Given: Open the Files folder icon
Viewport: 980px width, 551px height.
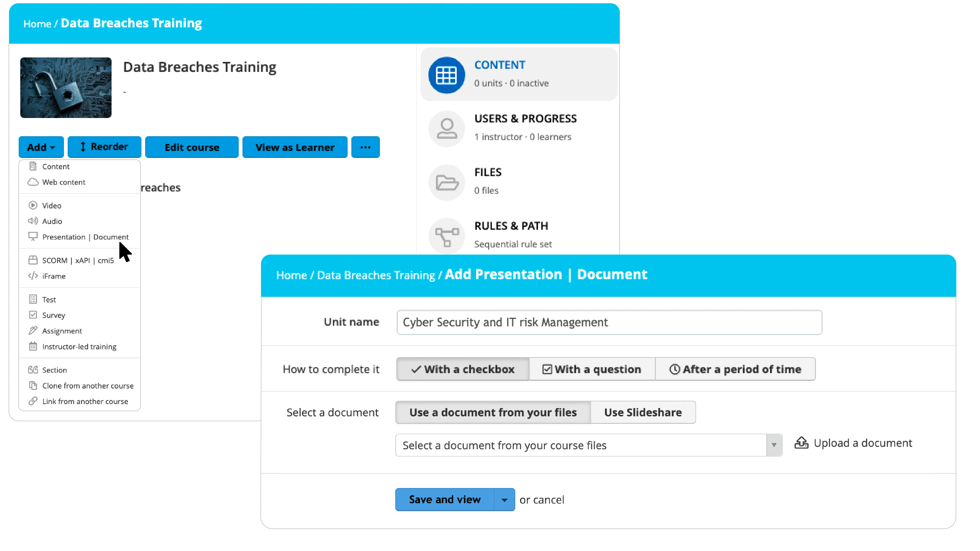Looking at the screenshot, I should (446, 182).
